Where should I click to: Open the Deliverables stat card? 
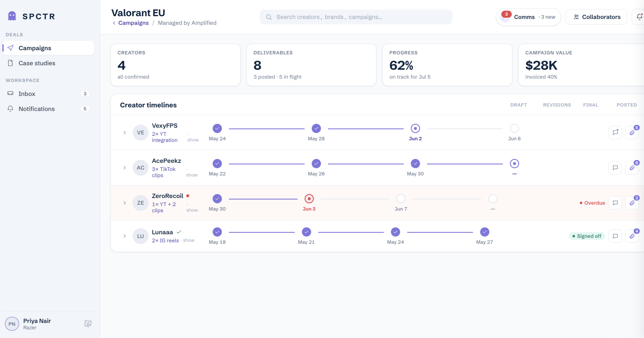[311, 65]
